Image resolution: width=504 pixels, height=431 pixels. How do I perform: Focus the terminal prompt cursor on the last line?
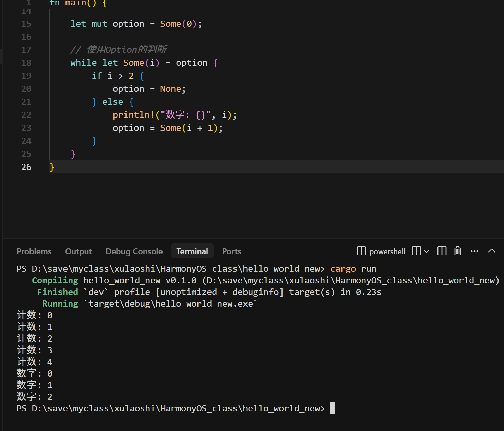pos(333,408)
